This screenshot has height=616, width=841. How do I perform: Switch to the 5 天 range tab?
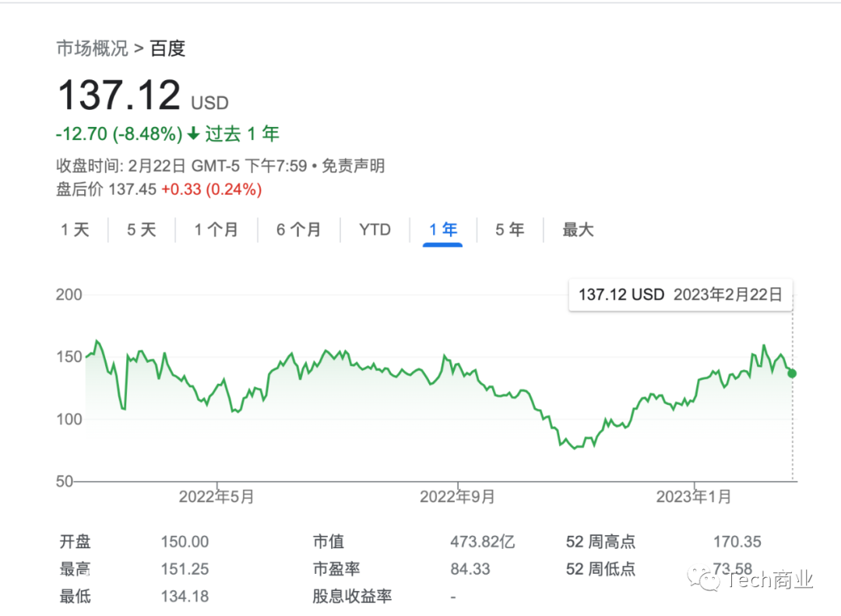(142, 231)
